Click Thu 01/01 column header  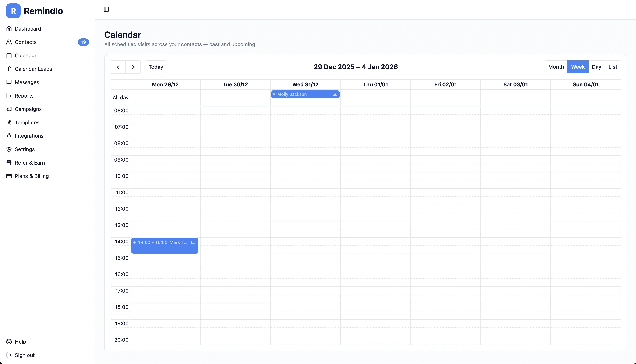click(375, 84)
